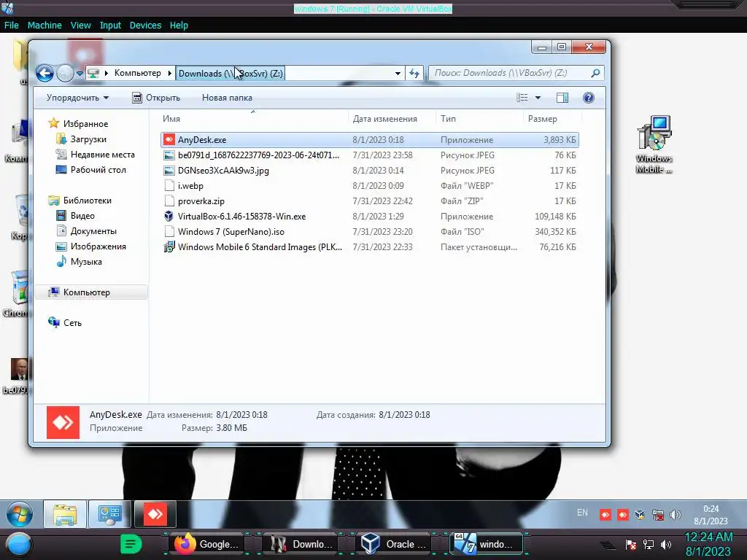Click the Windows 7 Start orb
747x560 pixels.
click(x=20, y=514)
